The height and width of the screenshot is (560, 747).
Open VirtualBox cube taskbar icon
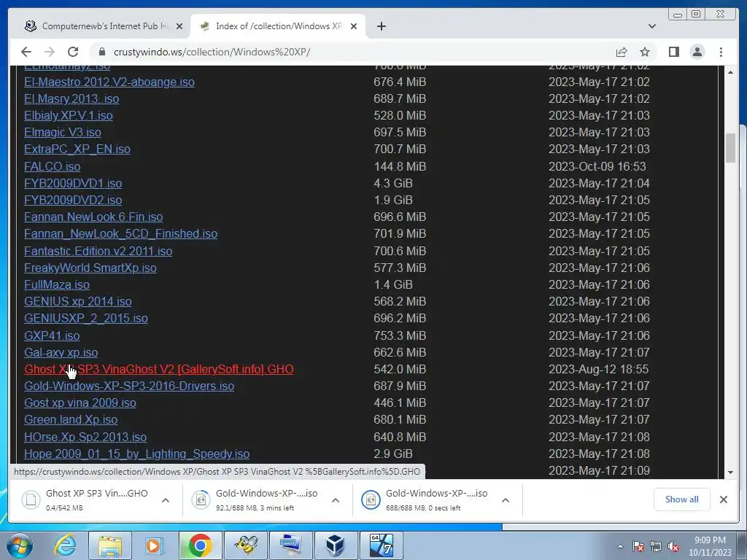tap(336, 545)
